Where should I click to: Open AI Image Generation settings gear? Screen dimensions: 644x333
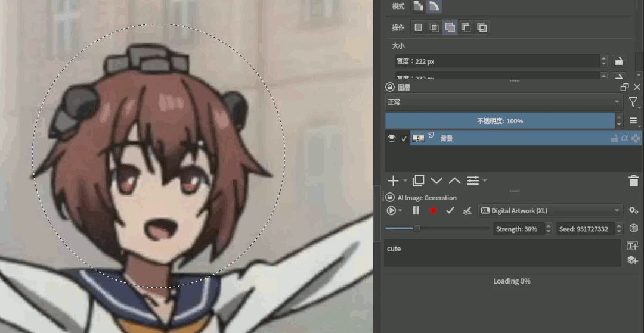coord(633,210)
